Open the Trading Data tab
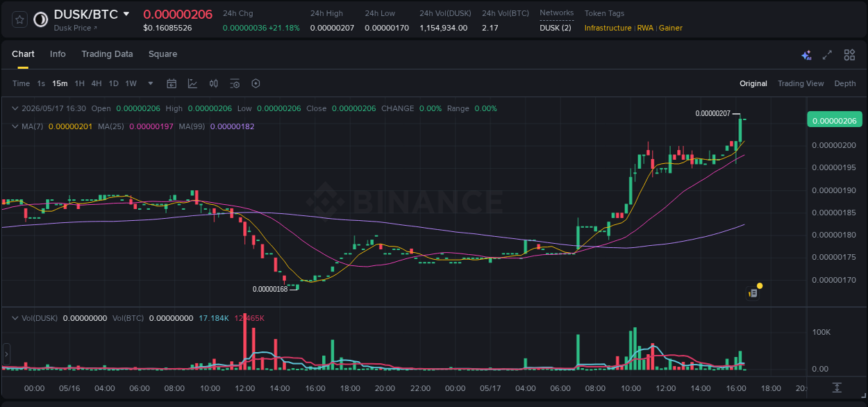This screenshot has height=407, width=868. 107,54
